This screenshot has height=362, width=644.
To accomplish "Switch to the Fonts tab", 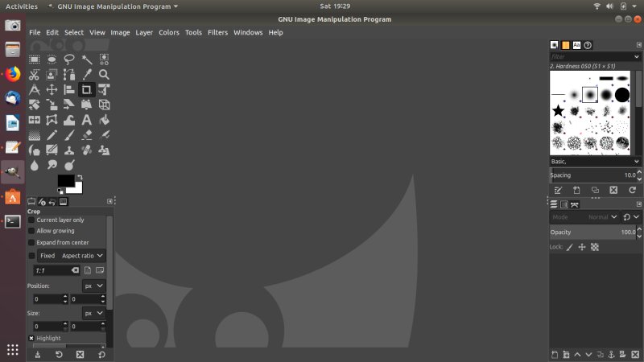I will (576, 45).
